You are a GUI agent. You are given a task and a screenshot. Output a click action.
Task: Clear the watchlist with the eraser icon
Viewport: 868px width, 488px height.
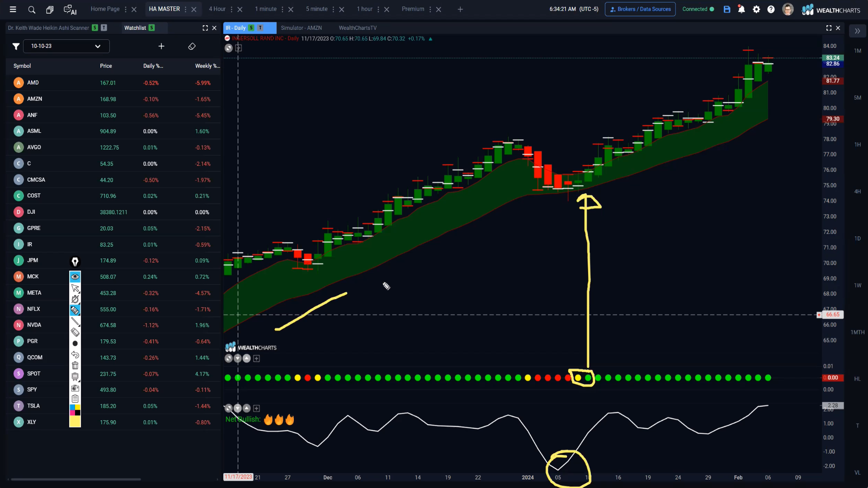coord(192,46)
